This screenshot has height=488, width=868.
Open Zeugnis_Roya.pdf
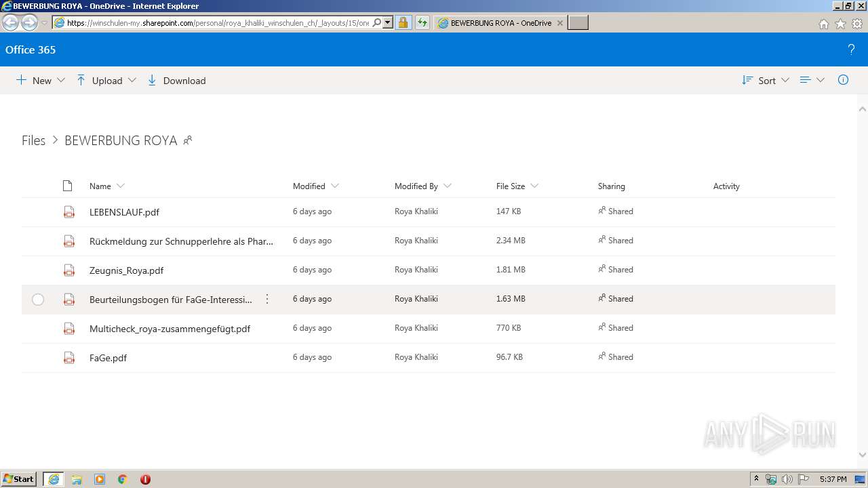(126, 270)
